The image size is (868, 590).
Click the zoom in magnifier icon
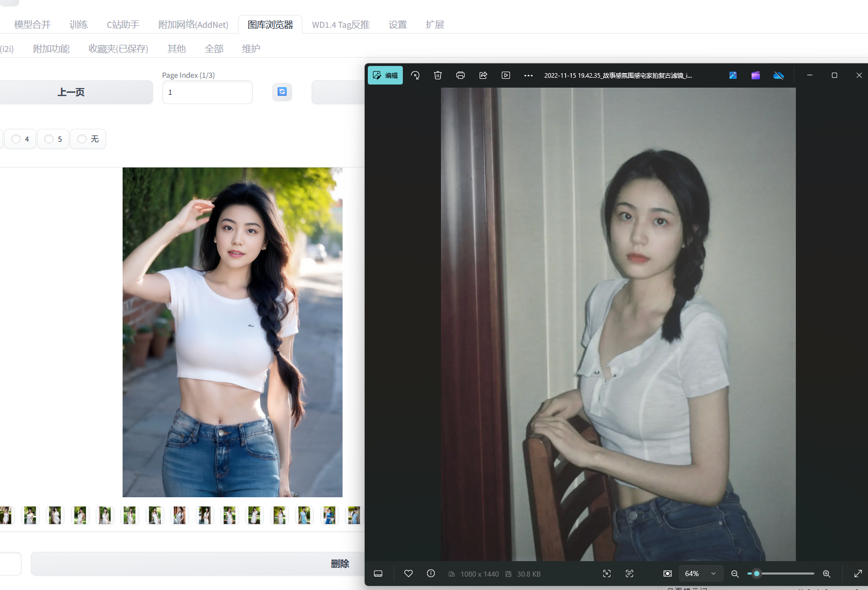pyautogui.click(x=827, y=574)
